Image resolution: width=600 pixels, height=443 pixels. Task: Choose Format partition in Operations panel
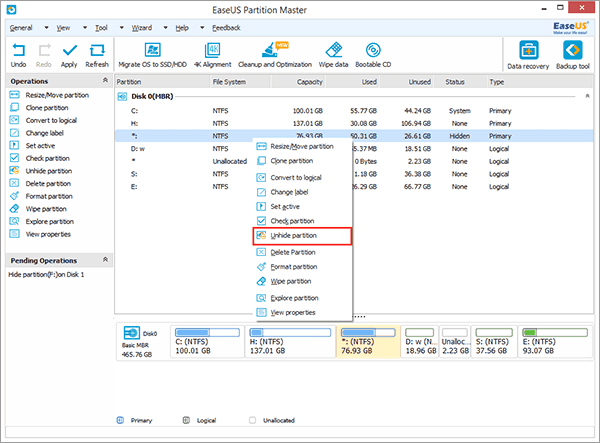coord(41,196)
